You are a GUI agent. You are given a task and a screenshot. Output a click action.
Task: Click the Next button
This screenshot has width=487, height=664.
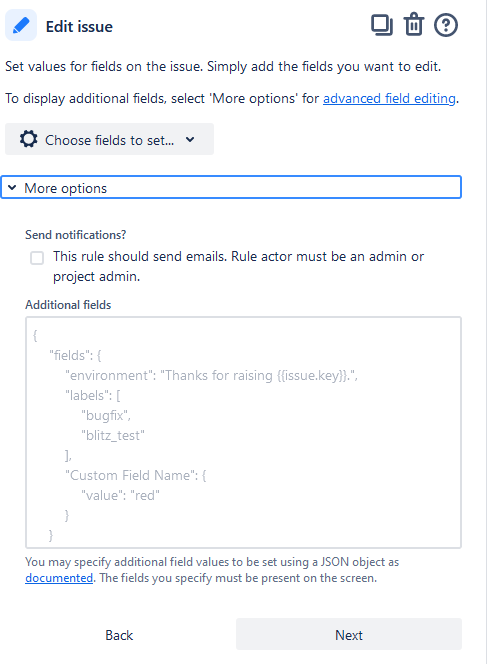349,635
